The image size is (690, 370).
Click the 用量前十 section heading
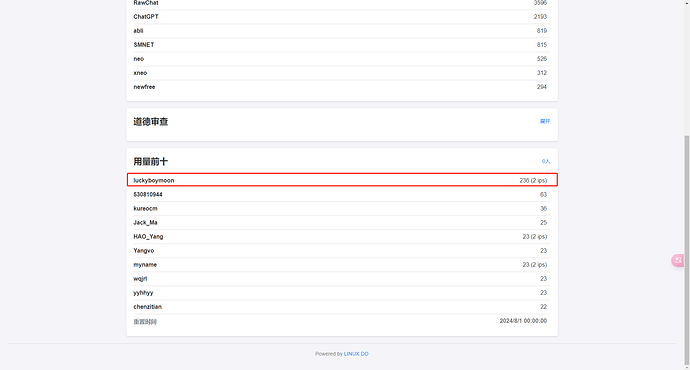(150, 161)
